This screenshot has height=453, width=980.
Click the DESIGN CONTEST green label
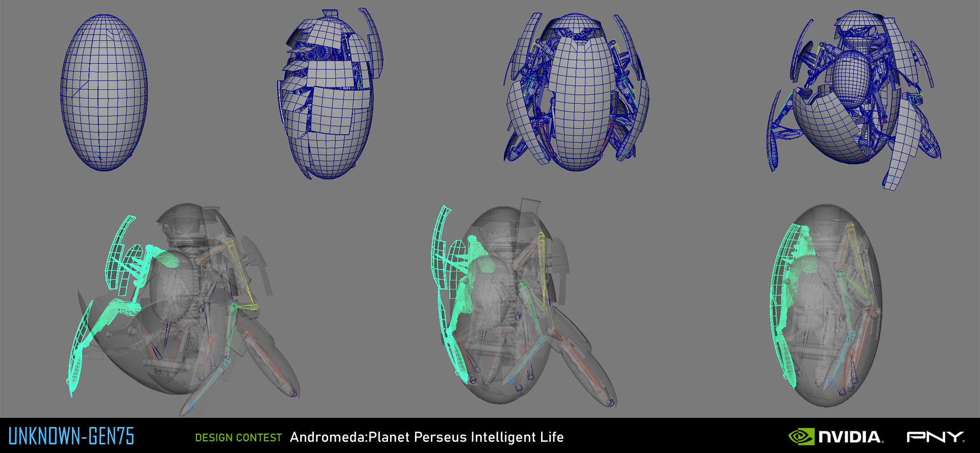[238, 438]
